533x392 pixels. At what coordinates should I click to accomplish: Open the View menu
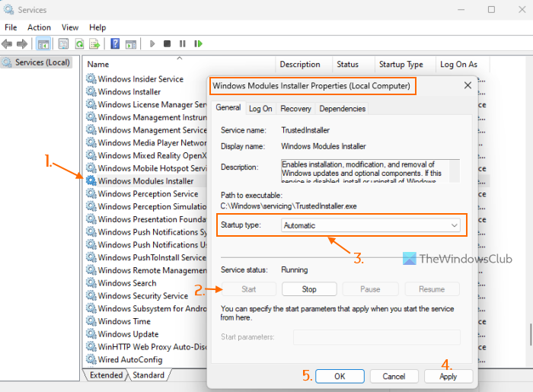pyautogui.click(x=70, y=27)
